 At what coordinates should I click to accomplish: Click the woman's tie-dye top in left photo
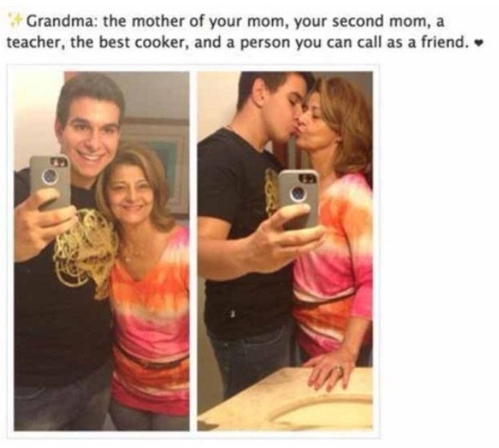(x=149, y=315)
